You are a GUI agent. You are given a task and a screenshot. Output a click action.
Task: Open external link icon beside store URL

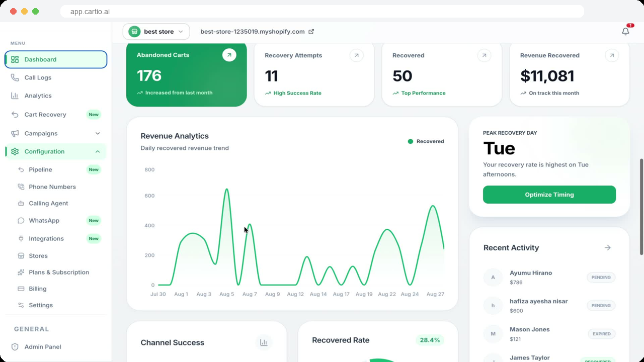[x=311, y=32]
